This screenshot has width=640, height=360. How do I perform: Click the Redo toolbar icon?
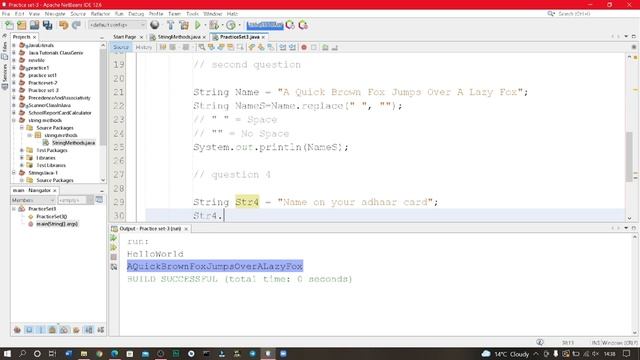[76, 25]
